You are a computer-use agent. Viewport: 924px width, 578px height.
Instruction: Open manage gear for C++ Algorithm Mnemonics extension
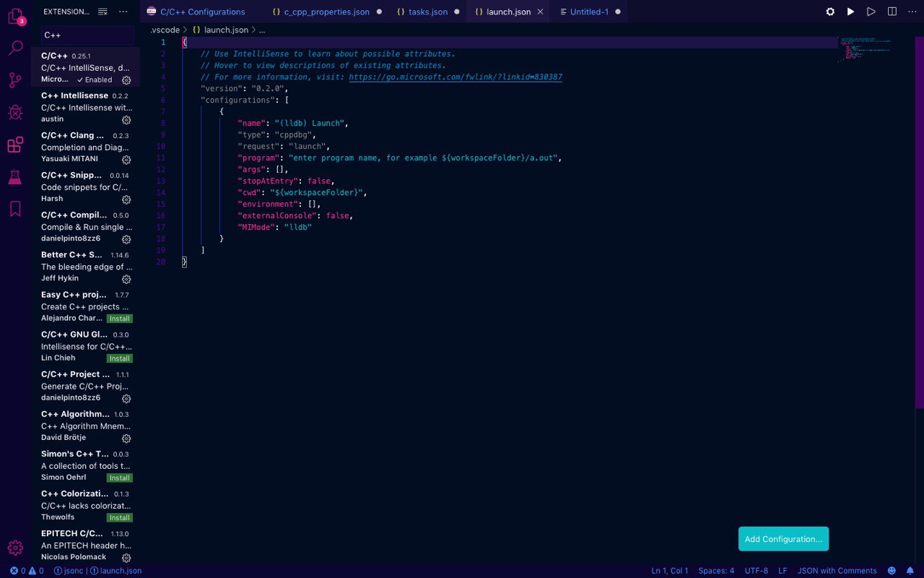[126, 439]
